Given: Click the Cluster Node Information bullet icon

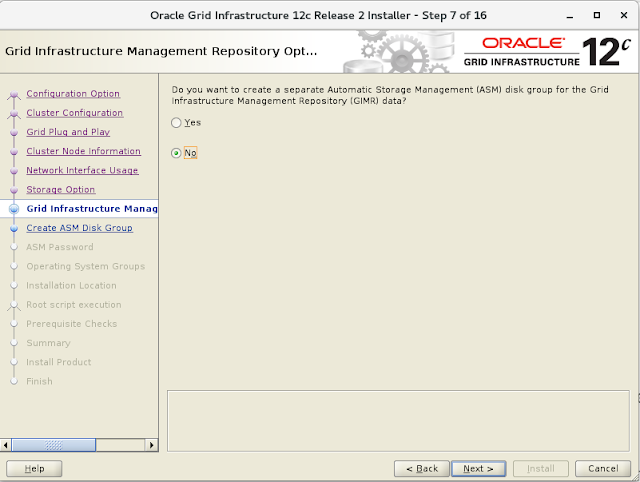Looking at the screenshot, I should pyautogui.click(x=14, y=151).
